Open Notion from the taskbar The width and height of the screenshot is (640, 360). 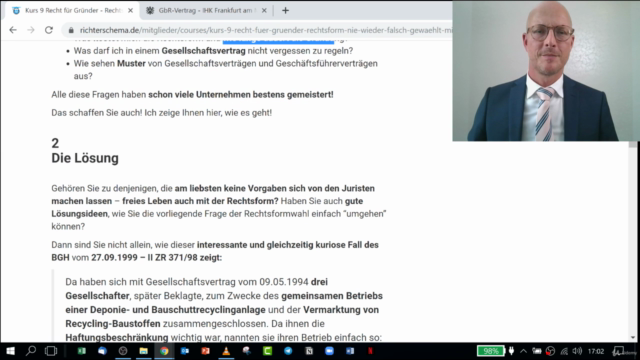point(309,351)
